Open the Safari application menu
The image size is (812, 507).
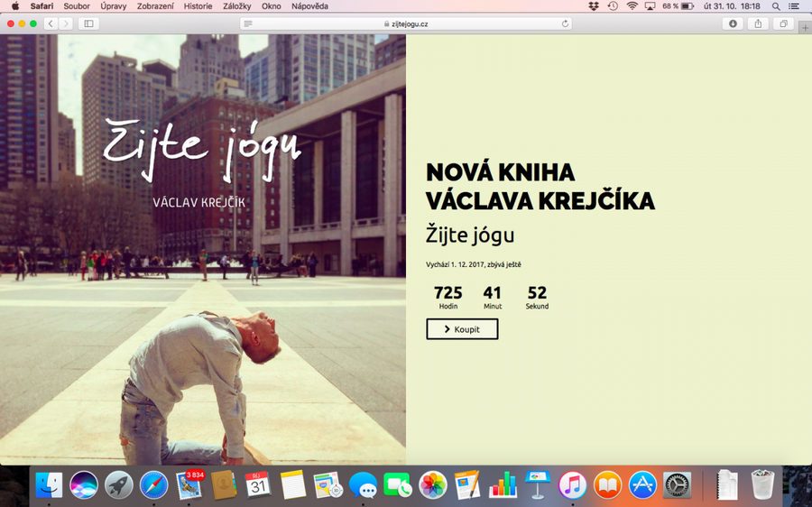42,6
